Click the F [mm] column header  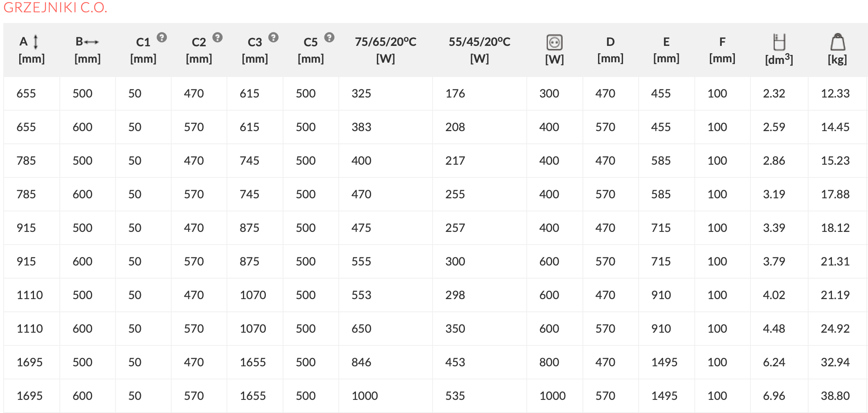(722, 50)
